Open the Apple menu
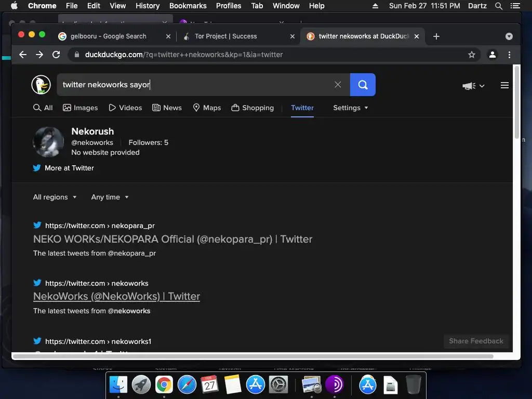The image size is (532, 399). click(x=14, y=6)
